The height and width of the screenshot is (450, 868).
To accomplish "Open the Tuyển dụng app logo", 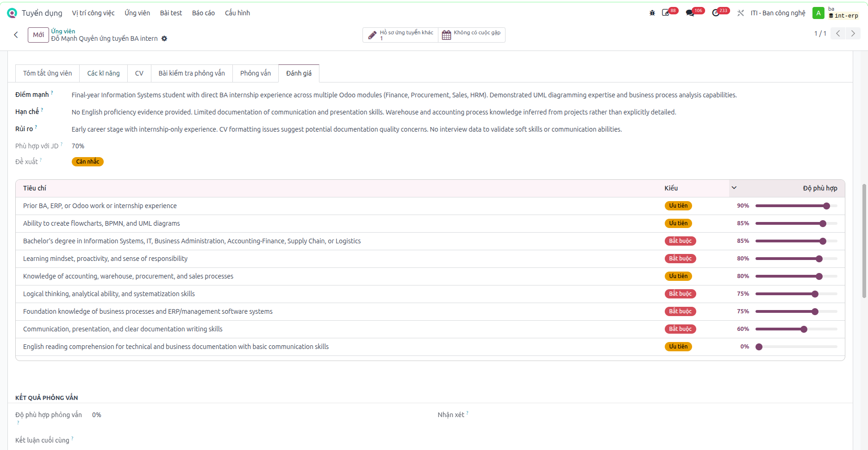I will pyautogui.click(x=12, y=13).
